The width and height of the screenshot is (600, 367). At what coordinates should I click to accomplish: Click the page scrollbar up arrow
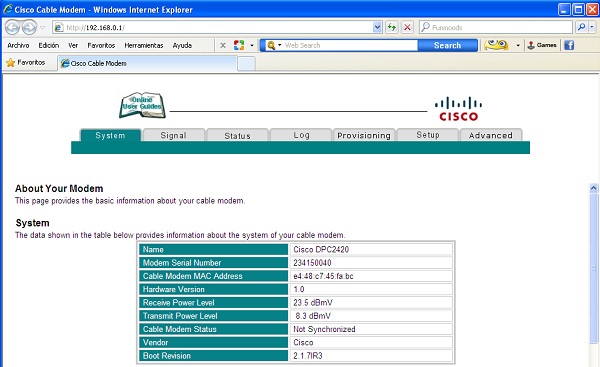pyautogui.click(x=593, y=188)
